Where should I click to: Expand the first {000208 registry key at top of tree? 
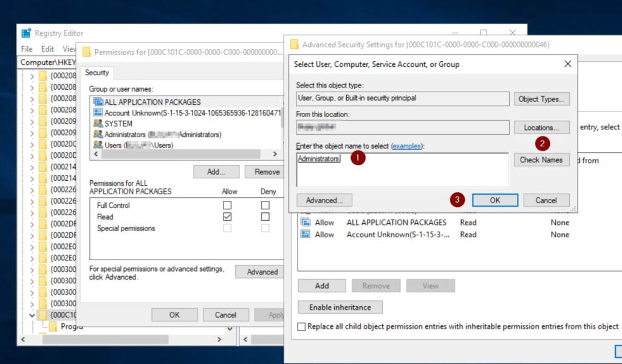pyautogui.click(x=32, y=76)
